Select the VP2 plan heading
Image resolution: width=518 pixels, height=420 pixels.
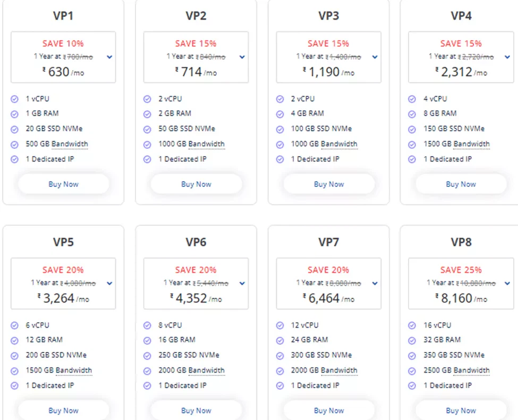(x=196, y=16)
